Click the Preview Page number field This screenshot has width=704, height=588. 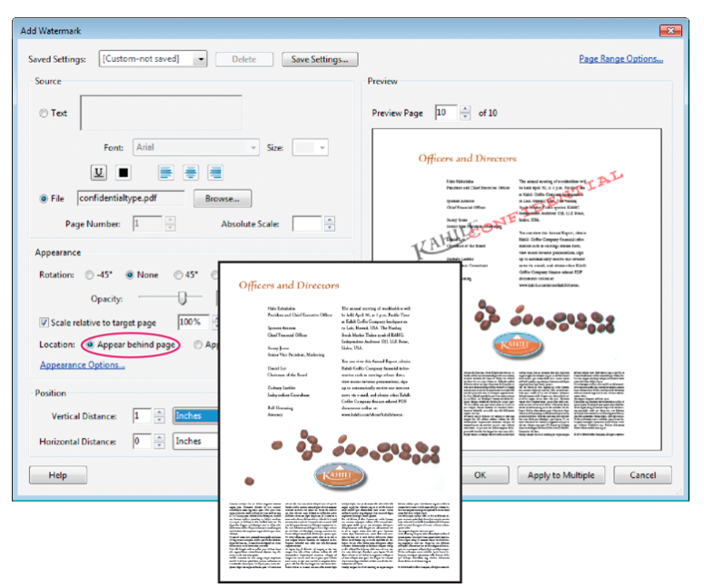[x=447, y=113]
